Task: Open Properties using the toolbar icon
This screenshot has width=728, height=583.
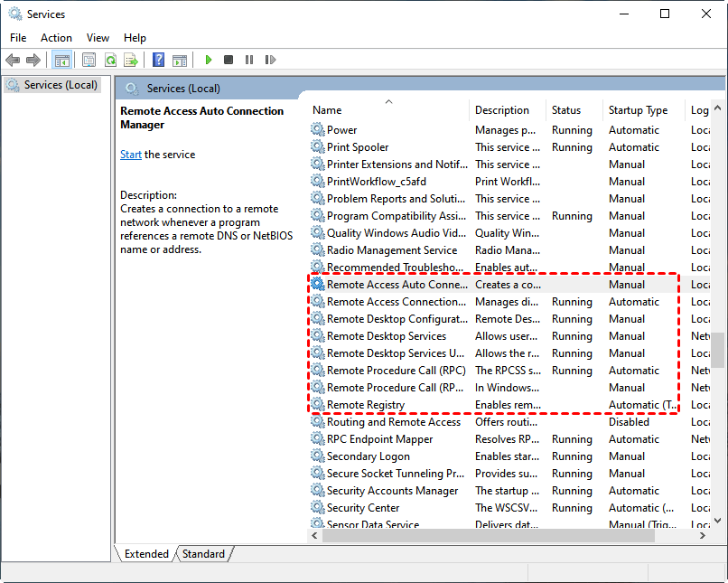Action: click(89, 61)
